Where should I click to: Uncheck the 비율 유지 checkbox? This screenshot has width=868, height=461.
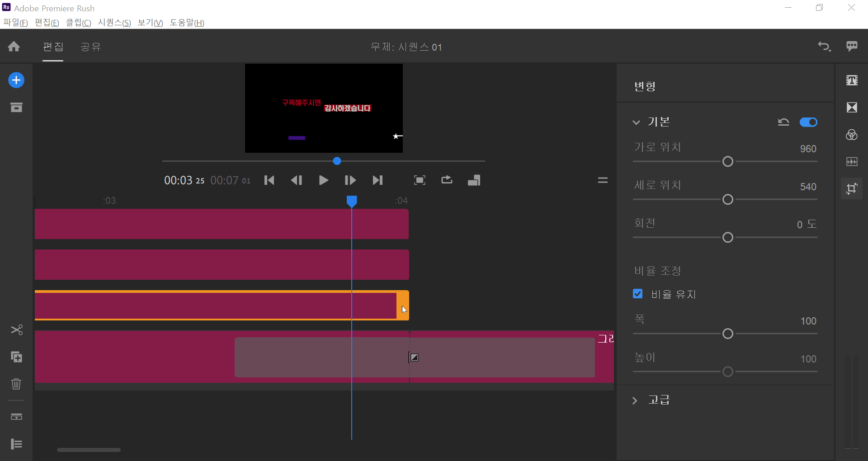click(638, 294)
